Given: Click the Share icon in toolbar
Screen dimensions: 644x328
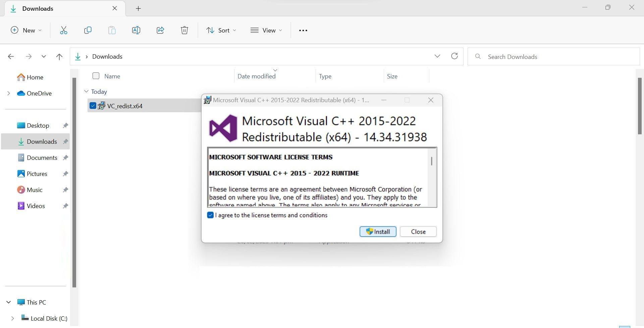Looking at the screenshot, I should pyautogui.click(x=160, y=30).
